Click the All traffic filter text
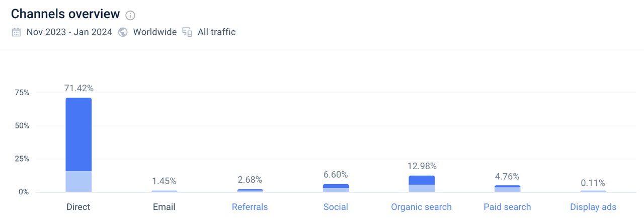 [216, 32]
